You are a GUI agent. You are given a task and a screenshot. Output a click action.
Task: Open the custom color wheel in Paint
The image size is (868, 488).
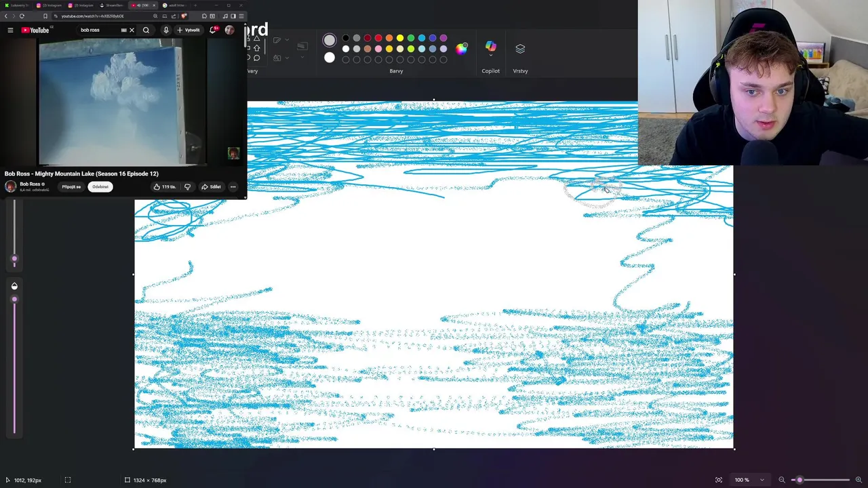click(x=462, y=49)
